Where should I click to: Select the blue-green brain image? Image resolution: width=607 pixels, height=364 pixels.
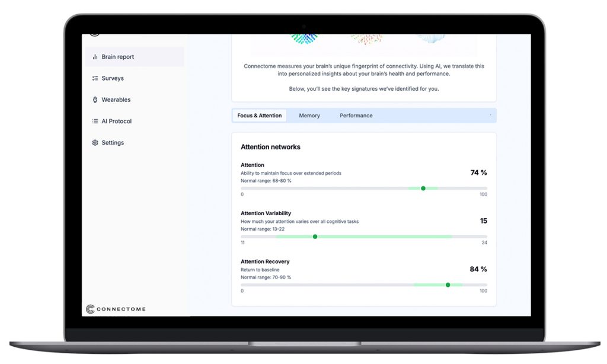click(x=304, y=39)
